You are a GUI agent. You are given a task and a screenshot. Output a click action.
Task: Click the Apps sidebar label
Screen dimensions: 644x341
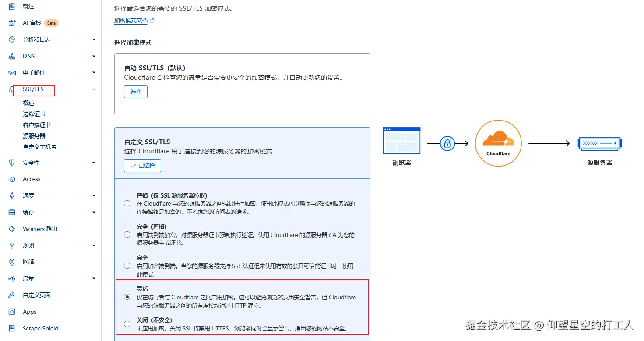(30, 312)
